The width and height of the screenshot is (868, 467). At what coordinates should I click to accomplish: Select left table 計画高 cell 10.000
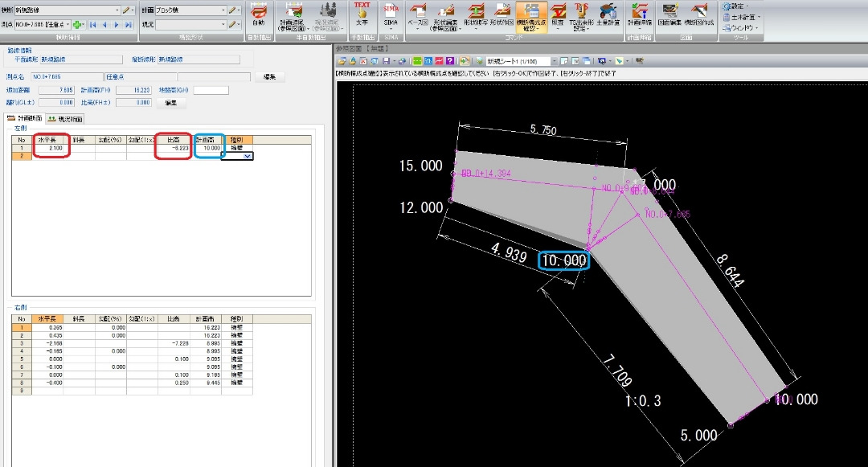(x=206, y=148)
